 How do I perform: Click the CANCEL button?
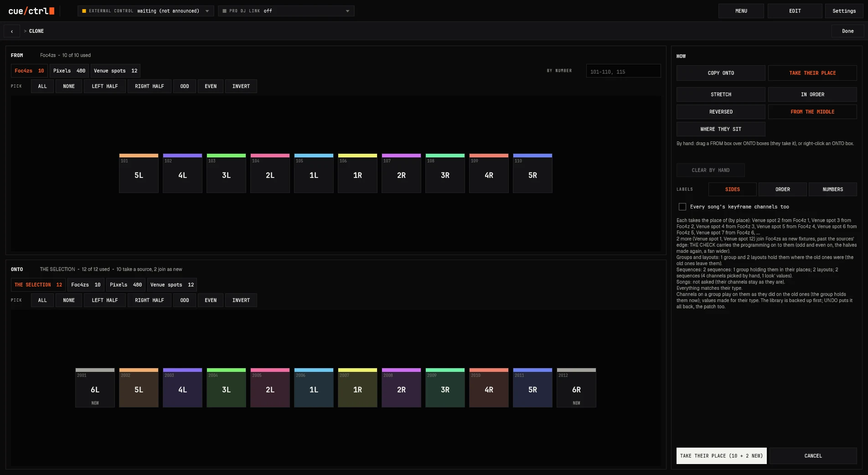pyautogui.click(x=813, y=456)
